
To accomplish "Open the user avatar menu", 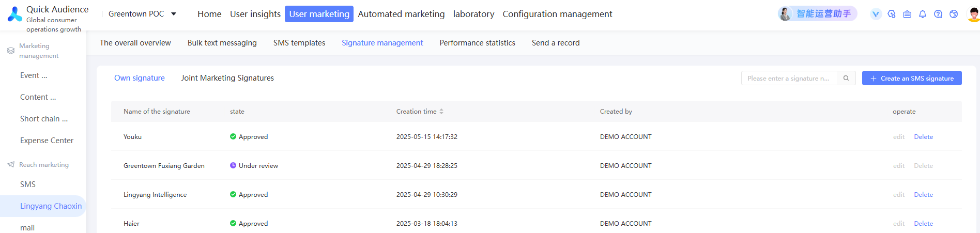I will 973,14.
